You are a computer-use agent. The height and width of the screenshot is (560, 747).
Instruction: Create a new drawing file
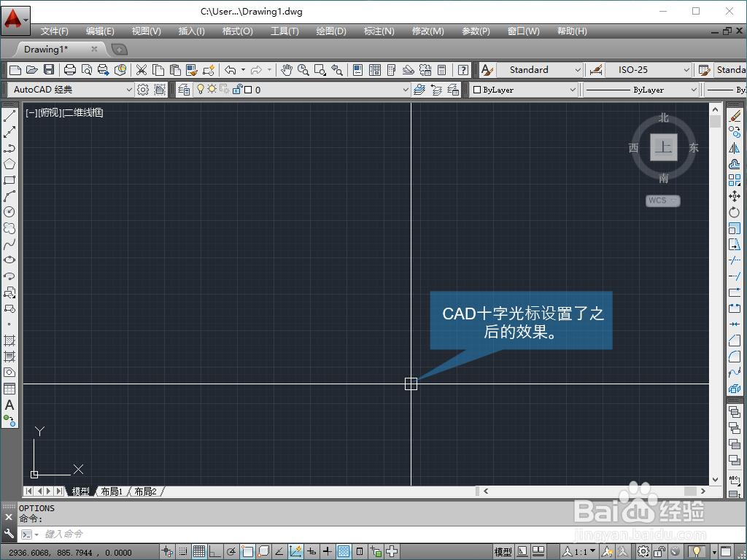(x=15, y=70)
